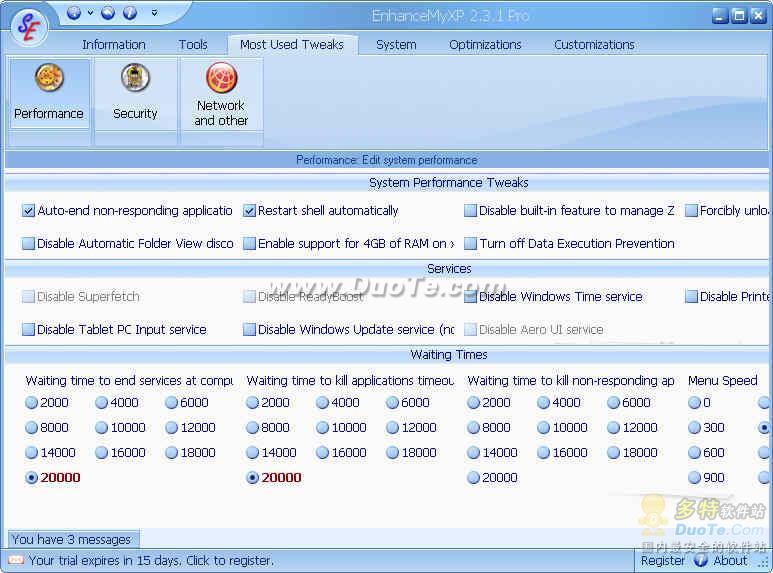
Task: Click the Register button in status bar
Action: [663, 561]
